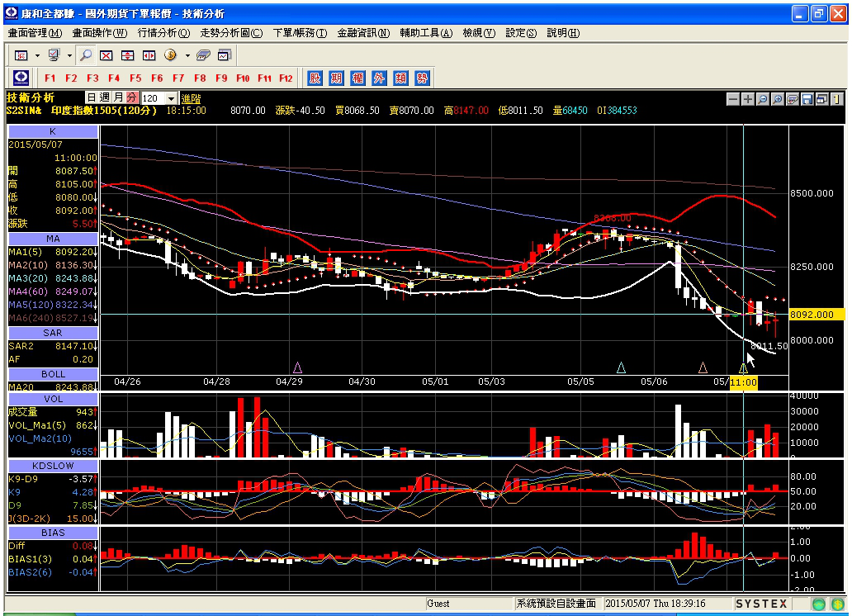Switch chart period to 月 (monthly)
Screen dimensions: 852x616
[118, 97]
